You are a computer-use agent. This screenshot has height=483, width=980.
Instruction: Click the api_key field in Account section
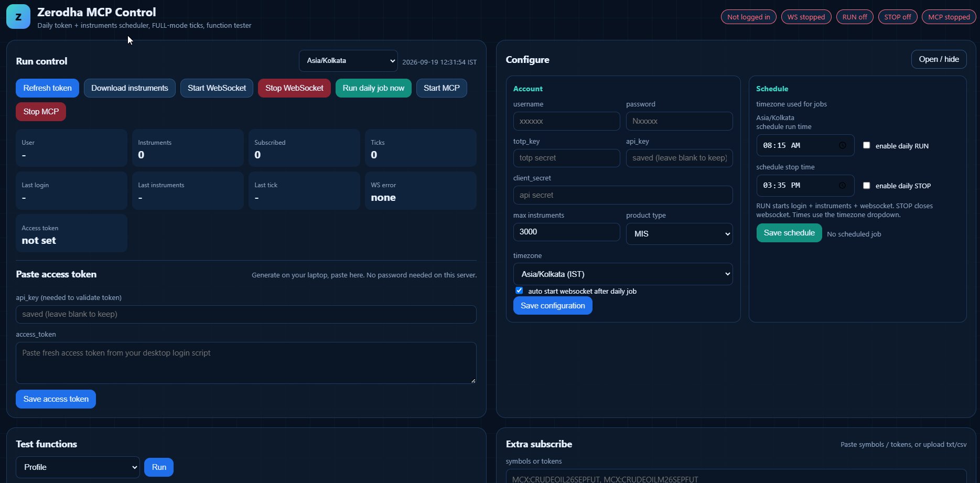click(679, 158)
